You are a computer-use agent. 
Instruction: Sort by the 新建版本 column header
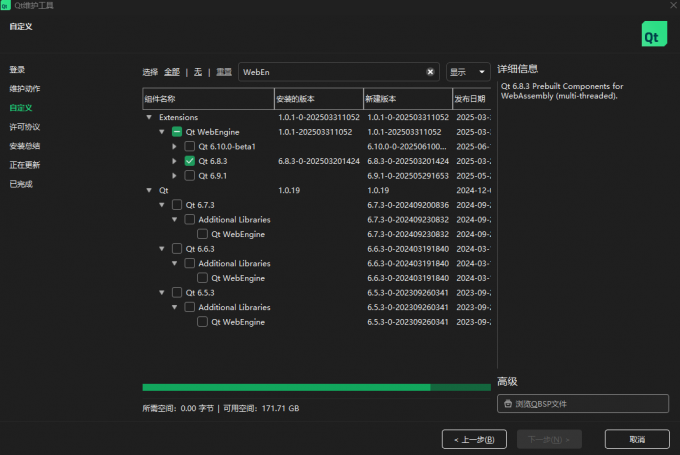408,99
